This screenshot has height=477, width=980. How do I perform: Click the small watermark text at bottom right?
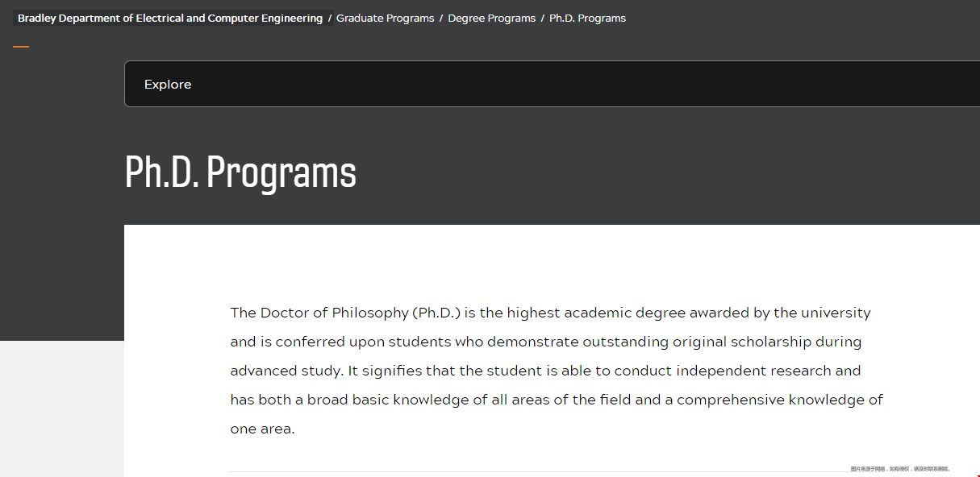tap(900, 469)
